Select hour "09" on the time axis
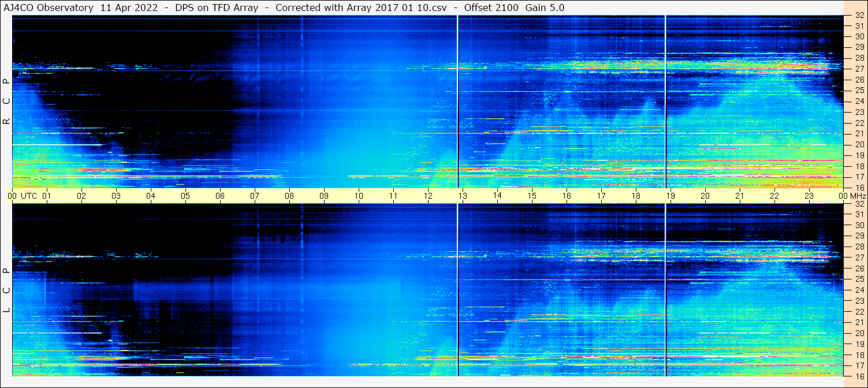 [324, 196]
